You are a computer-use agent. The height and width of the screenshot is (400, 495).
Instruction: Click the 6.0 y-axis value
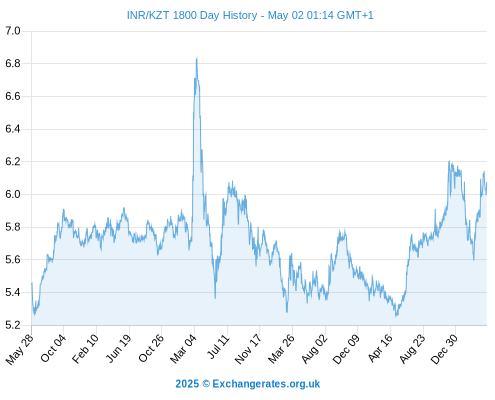(13, 194)
